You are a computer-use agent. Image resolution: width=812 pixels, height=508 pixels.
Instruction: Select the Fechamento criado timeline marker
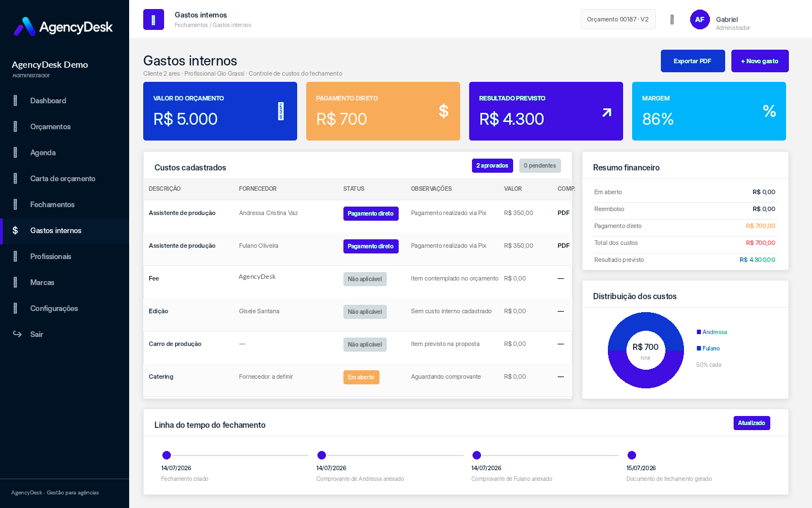click(166, 456)
